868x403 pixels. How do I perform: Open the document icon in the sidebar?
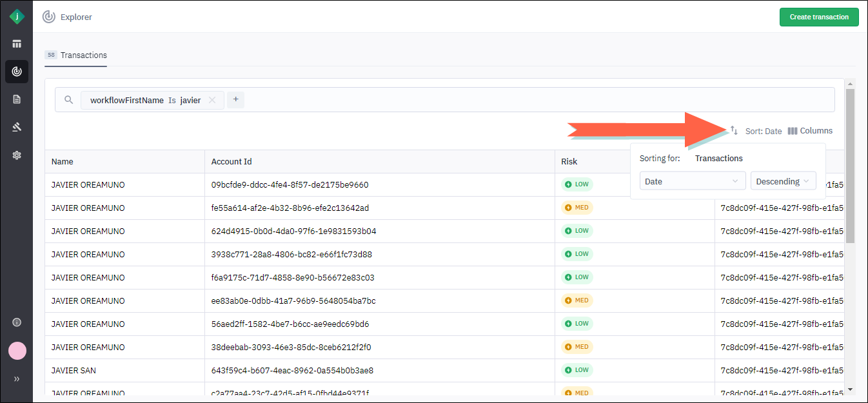pos(17,99)
